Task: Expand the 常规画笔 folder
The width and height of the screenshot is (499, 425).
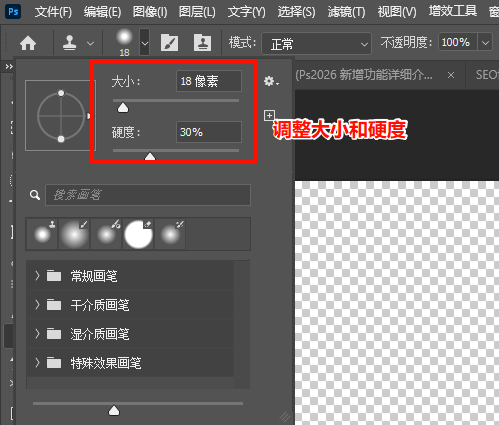Action: tap(37, 276)
